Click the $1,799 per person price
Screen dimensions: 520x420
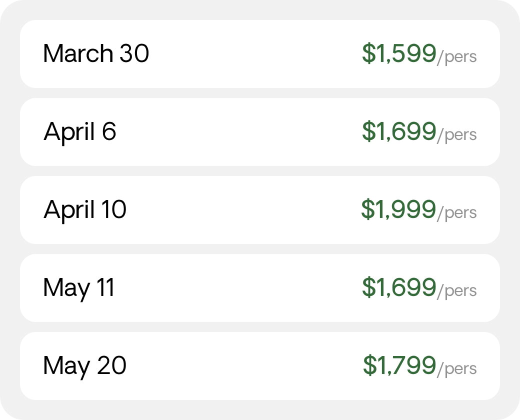(x=399, y=365)
